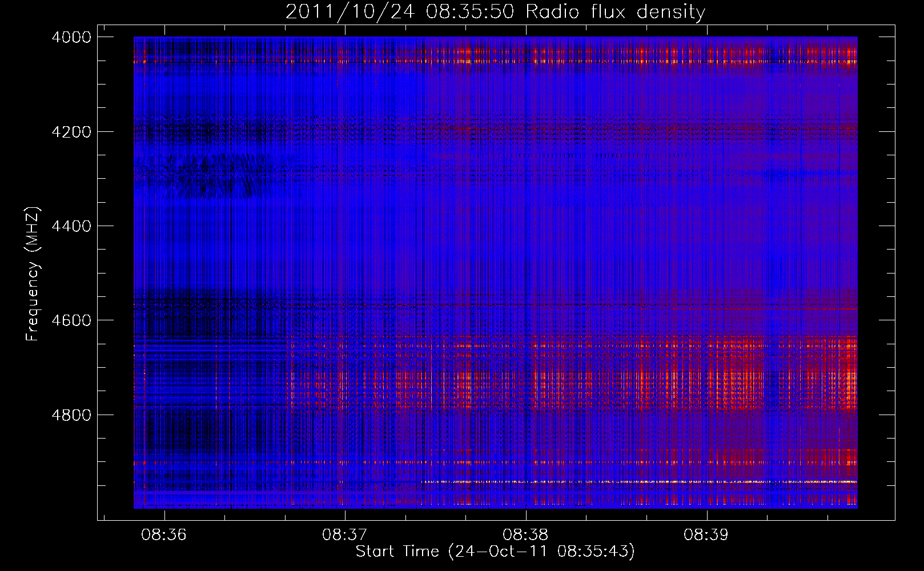Click the plot title '2011/10/24 08:35:50 Radio flux density'
Viewport: 924px width, 571px height.
[495, 11]
